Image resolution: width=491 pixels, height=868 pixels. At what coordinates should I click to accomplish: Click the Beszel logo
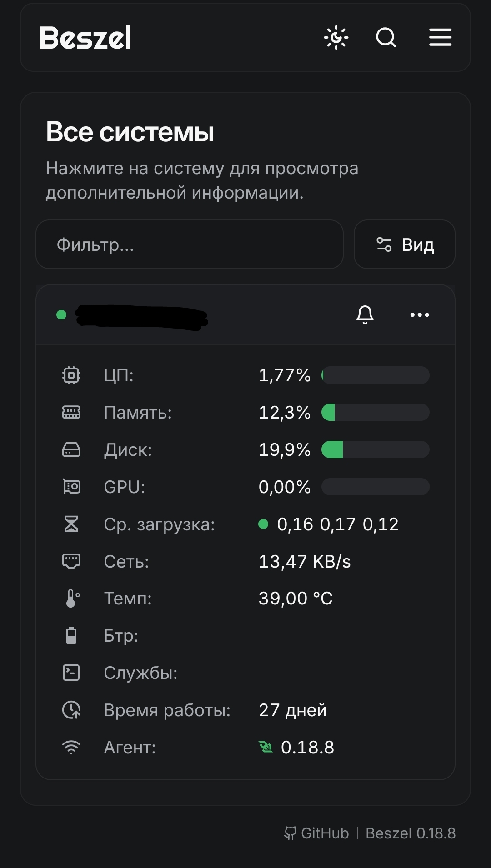[86, 37]
